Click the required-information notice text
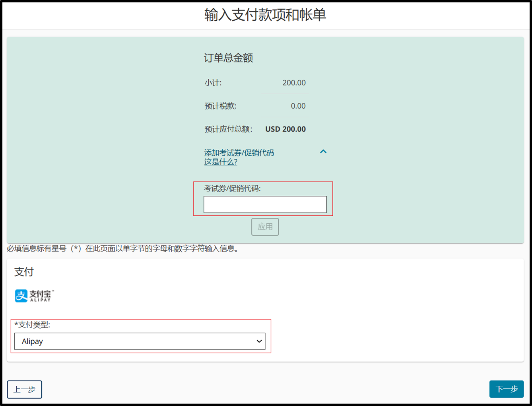The image size is (532, 406). point(123,249)
